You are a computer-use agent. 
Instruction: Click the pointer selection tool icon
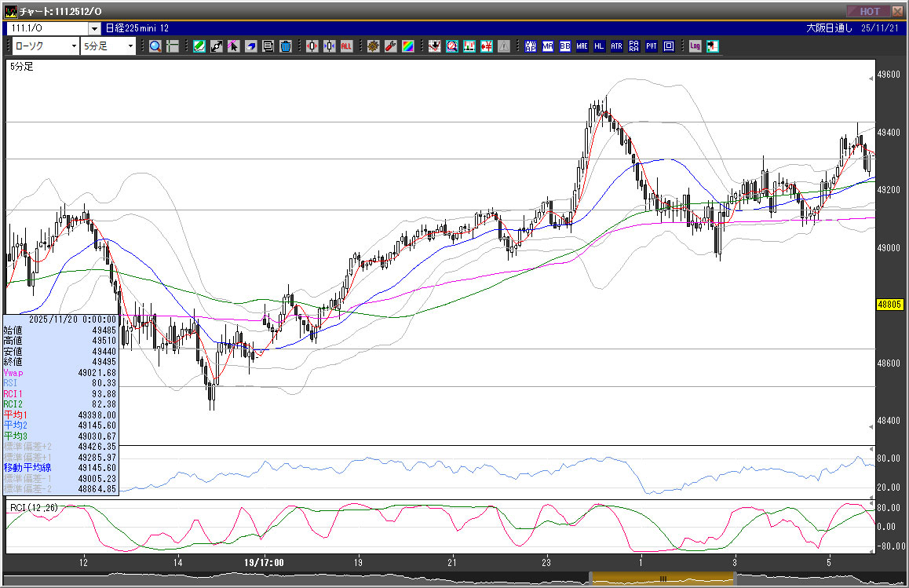coord(234,46)
